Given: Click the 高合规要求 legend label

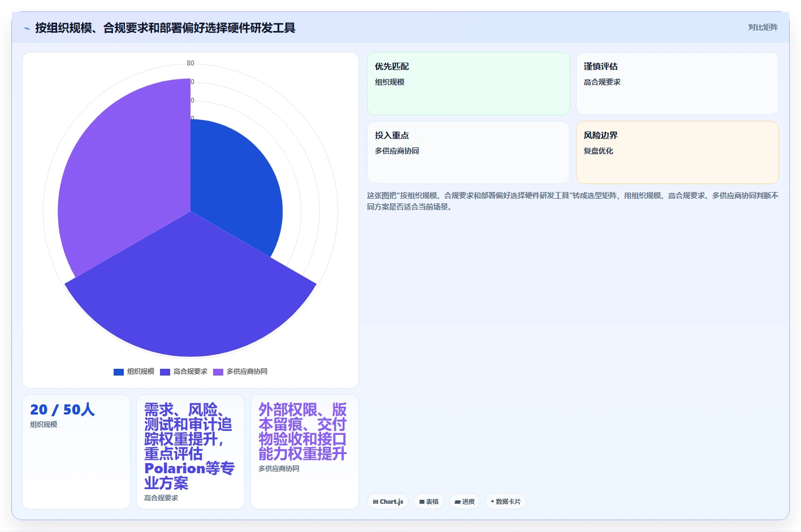Looking at the screenshot, I should [x=190, y=372].
